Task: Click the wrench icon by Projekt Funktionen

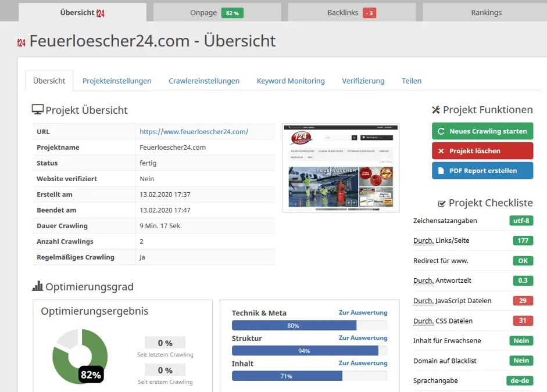Action: (436, 110)
